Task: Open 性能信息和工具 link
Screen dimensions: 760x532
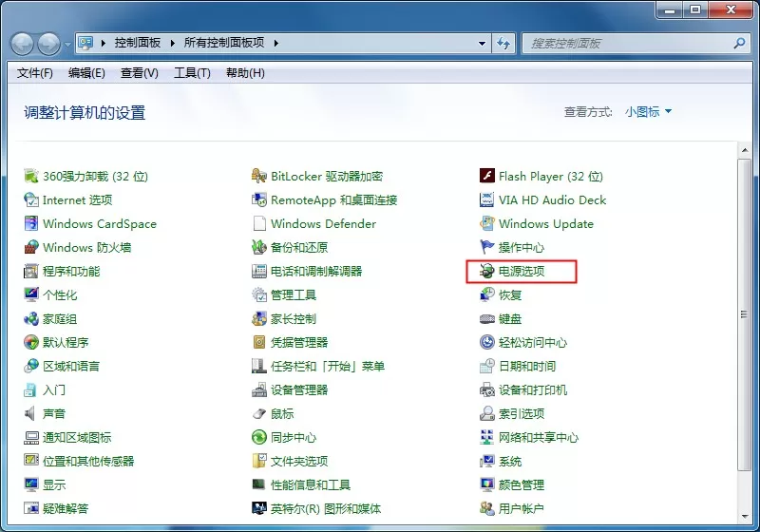Action: point(311,484)
